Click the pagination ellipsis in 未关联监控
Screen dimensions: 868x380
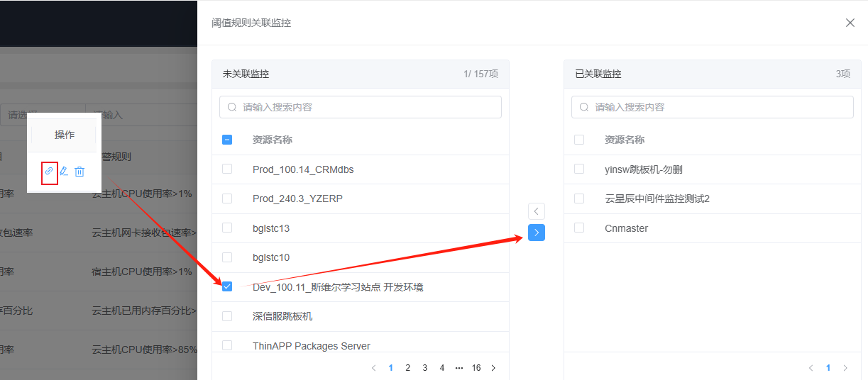point(459,368)
